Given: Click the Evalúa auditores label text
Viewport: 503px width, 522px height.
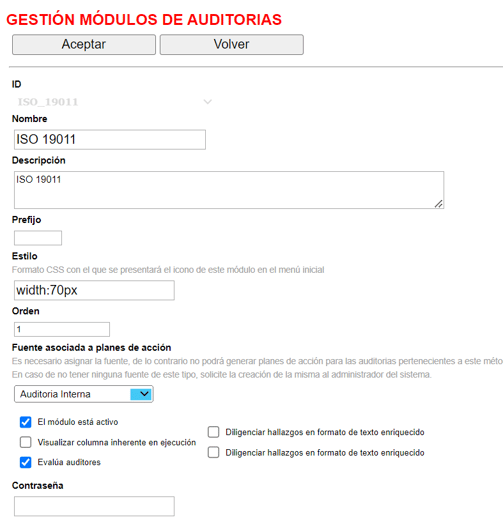Looking at the screenshot, I should pos(69,462).
